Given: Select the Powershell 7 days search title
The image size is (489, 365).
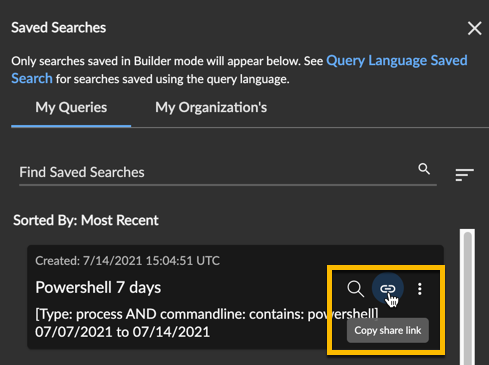Looking at the screenshot, I should click(x=98, y=287).
